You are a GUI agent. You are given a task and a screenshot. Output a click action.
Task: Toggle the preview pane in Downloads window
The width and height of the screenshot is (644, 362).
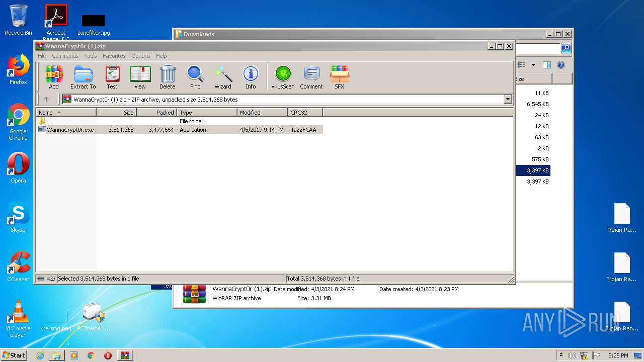point(547,65)
